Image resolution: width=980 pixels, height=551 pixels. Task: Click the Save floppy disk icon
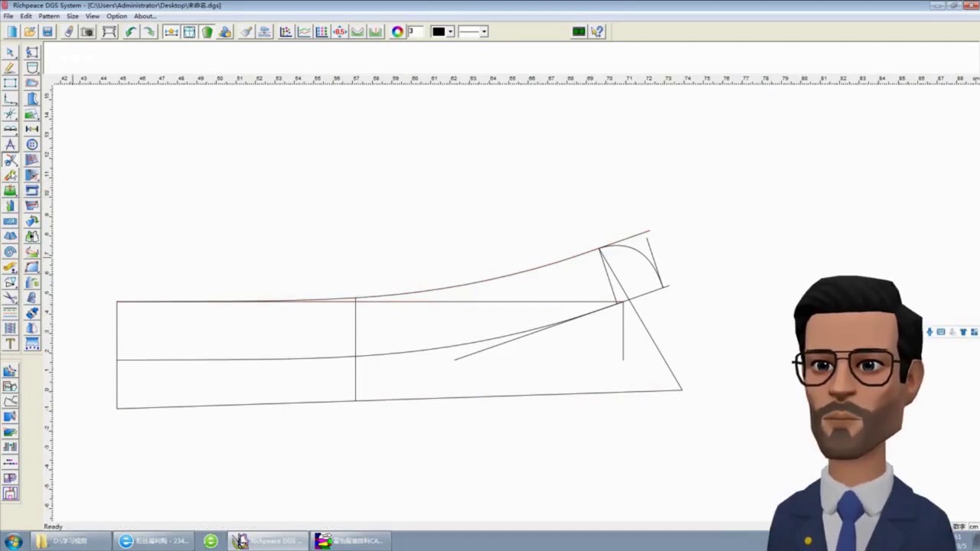tap(47, 31)
